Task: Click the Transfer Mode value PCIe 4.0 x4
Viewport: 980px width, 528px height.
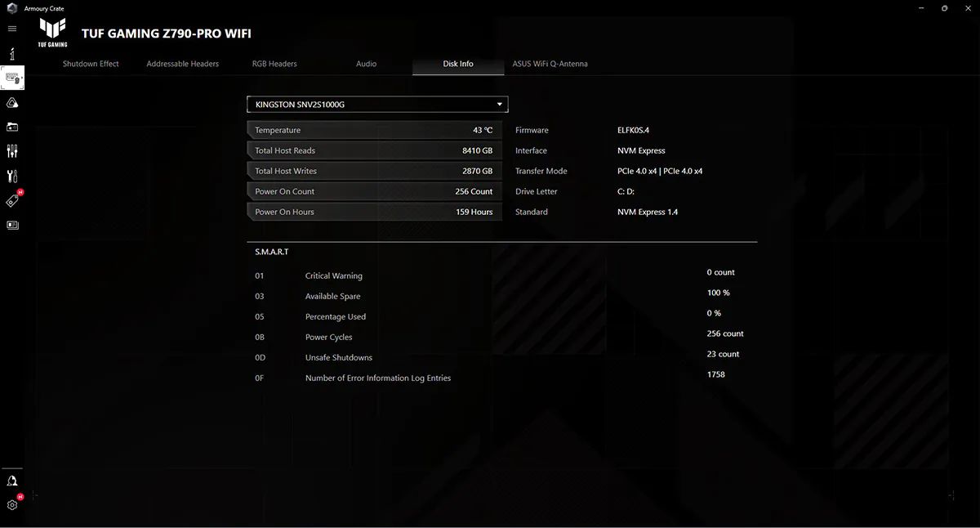Action: 660,171
